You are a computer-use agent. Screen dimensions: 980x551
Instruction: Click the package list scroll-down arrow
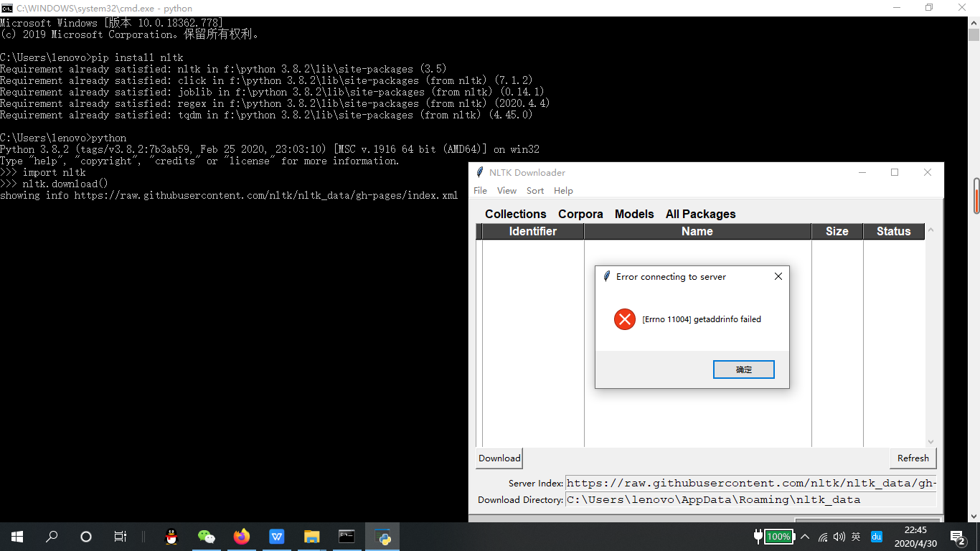(x=931, y=442)
